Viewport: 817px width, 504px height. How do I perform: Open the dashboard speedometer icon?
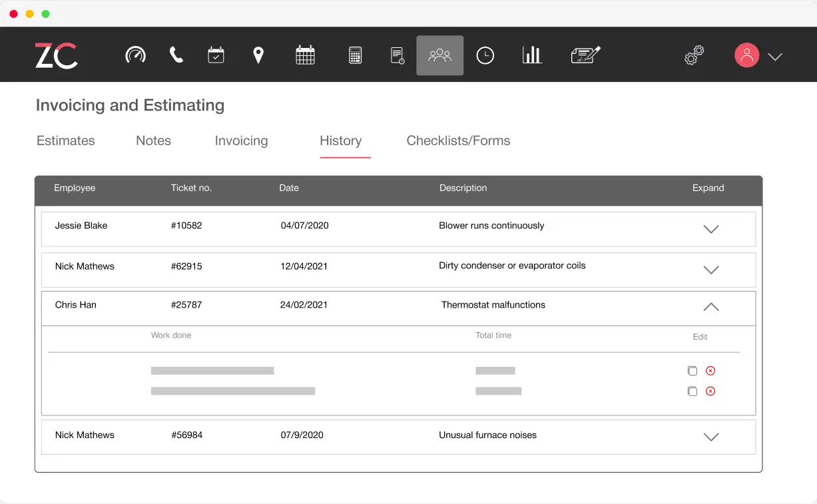[135, 55]
